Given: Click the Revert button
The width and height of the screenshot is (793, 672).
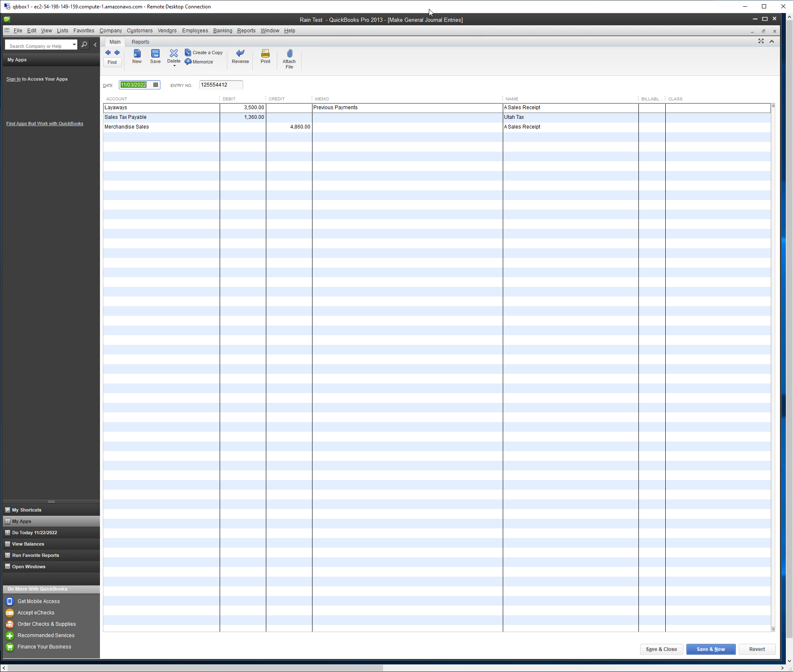Looking at the screenshot, I should (757, 649).
